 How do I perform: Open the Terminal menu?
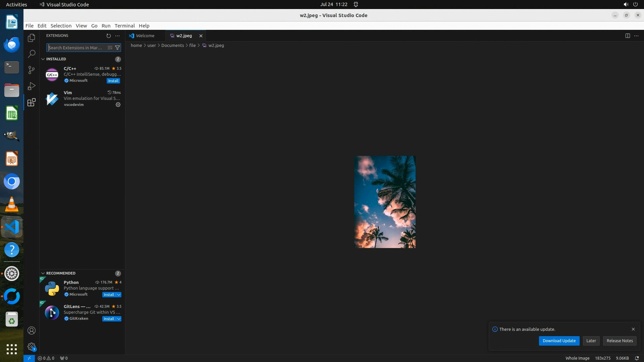click(124, 26)
